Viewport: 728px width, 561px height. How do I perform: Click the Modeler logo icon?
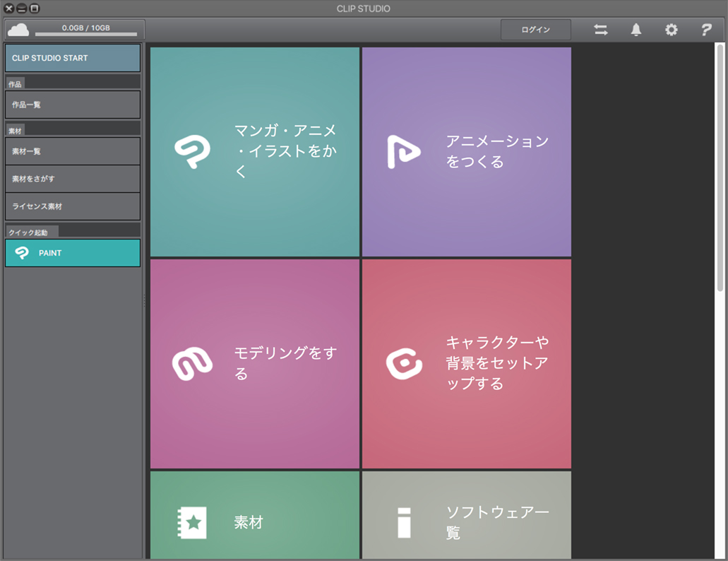point(192,363)
